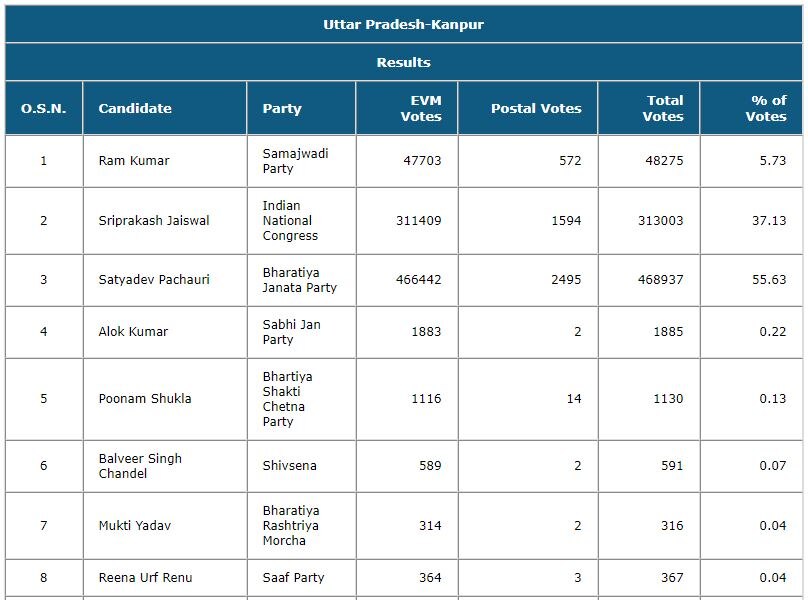The height and width of the screenshot is (600, 808).
Task: Click the Balveer Singh Chandel candidate cell
Action: [x=165, y=466]
